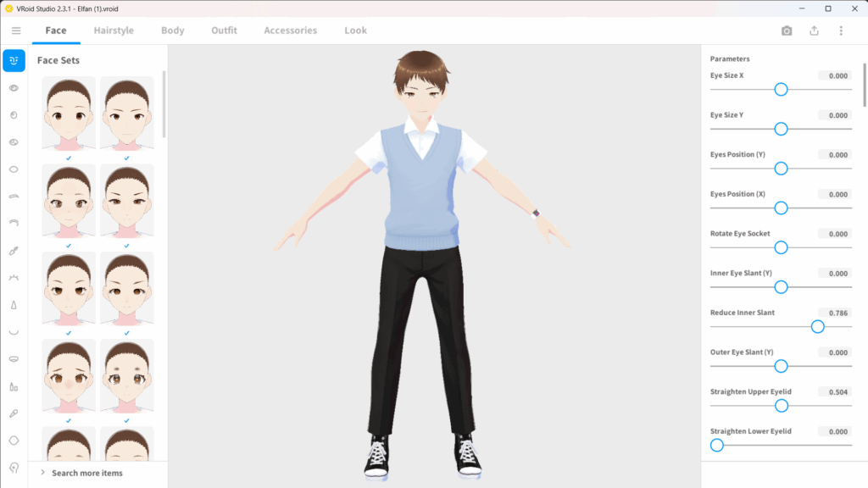Click the Search more items label
Screen dimensions: 868x488
click(x=87, y=473)
